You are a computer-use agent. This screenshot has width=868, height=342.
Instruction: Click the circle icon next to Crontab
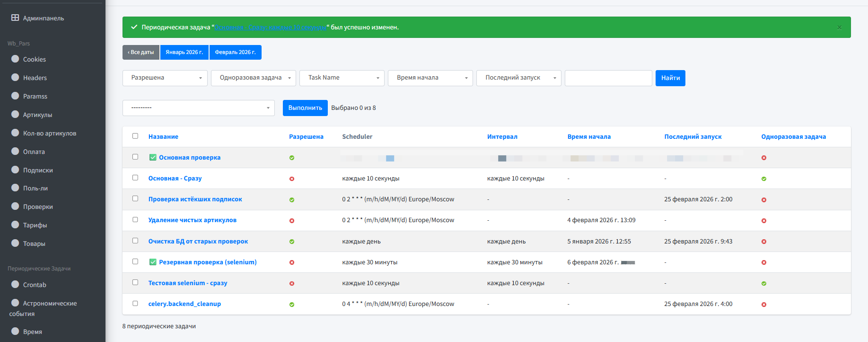click(x=15, y=285)
